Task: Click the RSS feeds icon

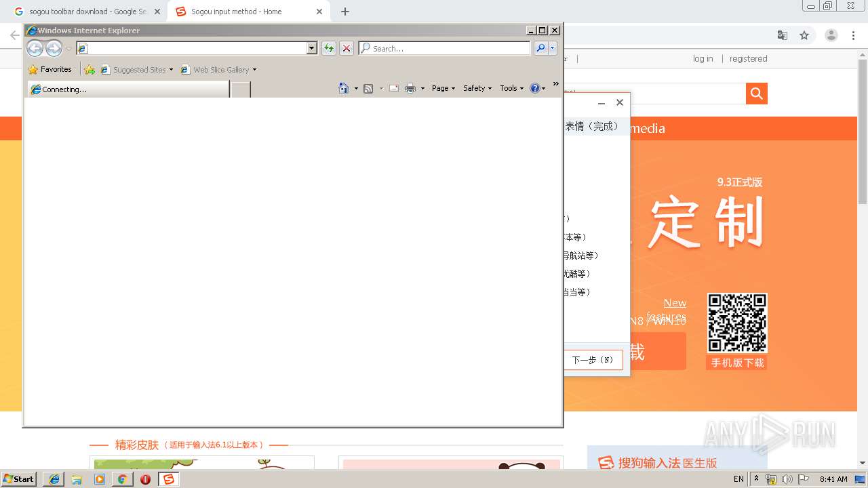Action: [x=368, y=88]
